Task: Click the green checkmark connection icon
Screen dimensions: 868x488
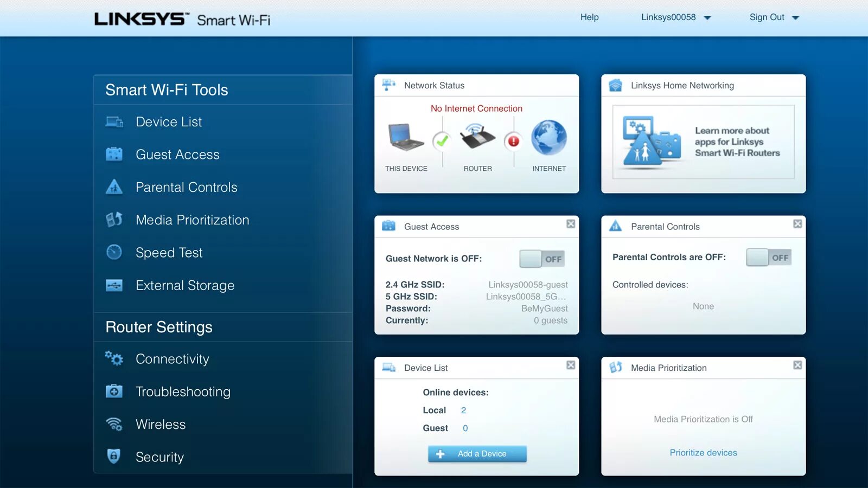Action: 442,142
